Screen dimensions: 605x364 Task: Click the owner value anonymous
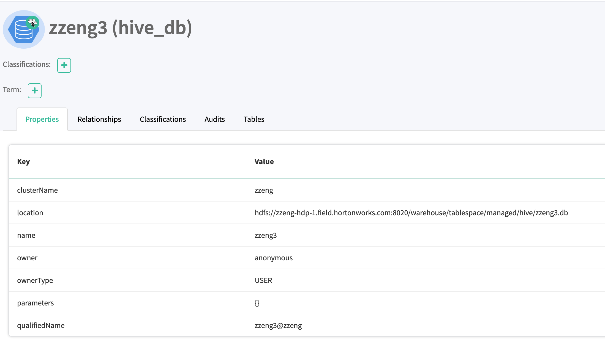pyautogui.click(x=273, y=258)
